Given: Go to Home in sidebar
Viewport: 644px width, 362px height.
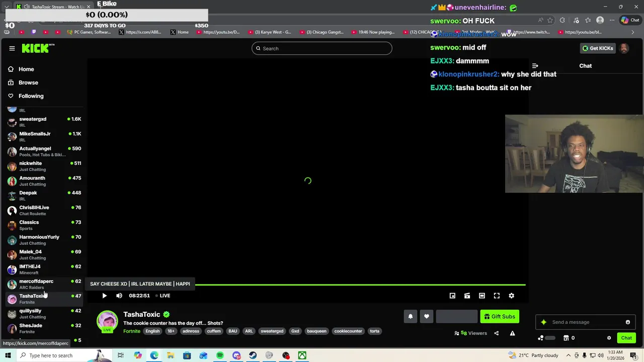Looking at the screenshot, I should pos(26,69).
